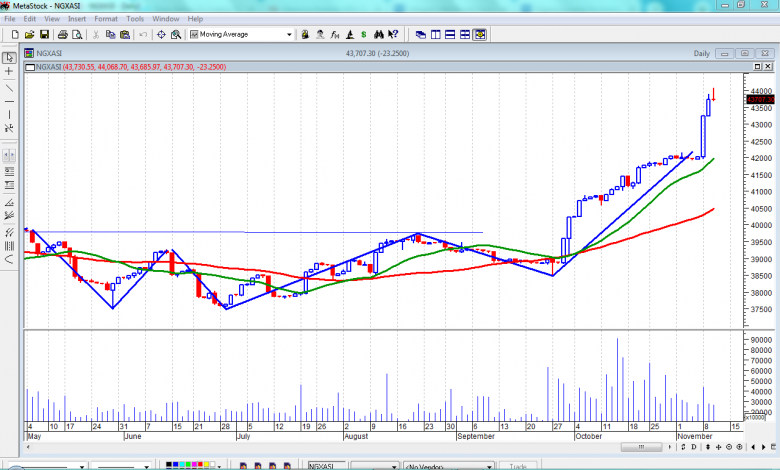Select the crosshair plus tool
This screenshot has width=780, height=470.
pyautogui.click(x=9, y=72)
